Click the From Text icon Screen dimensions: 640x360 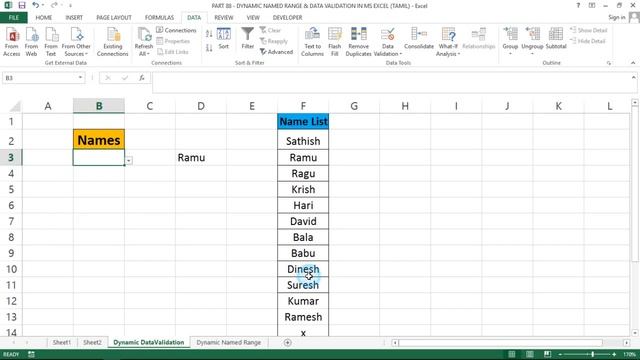51,42
